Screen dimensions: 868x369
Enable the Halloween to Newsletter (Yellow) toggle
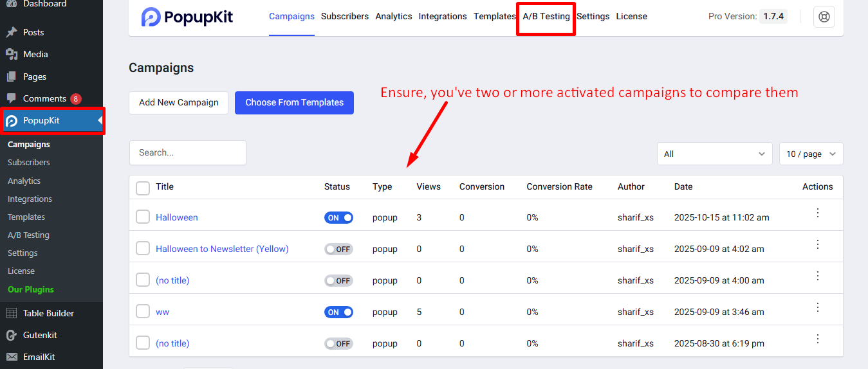pos(338,249)
